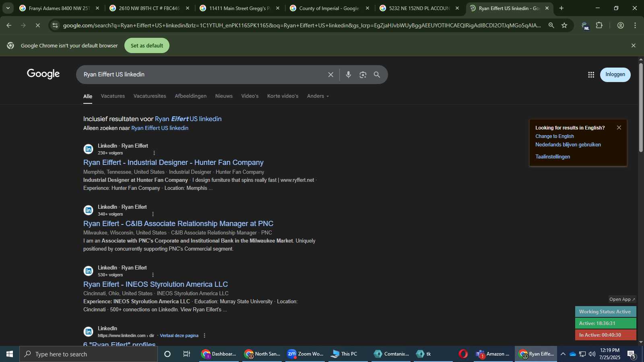This screenshot has height=362, width=644.
Task: Open the NL translate extension icon
Action: click(x=585, y=26)
